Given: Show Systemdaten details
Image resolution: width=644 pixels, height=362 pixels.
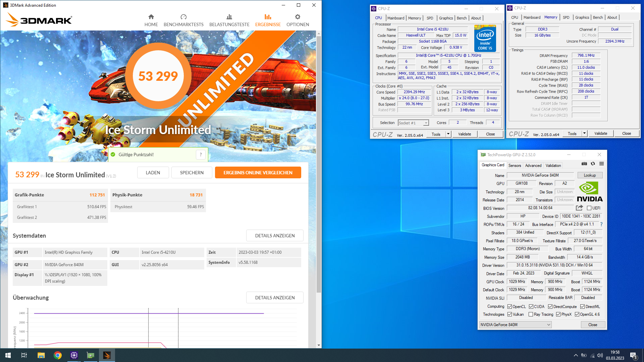Looking at the screenshot, I should pyautogui.click(x=275, y=236).
